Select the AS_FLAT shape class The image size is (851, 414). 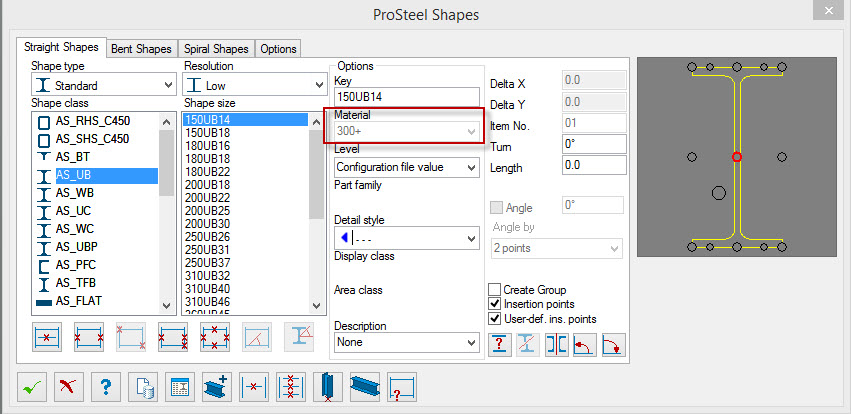point(79,301)
